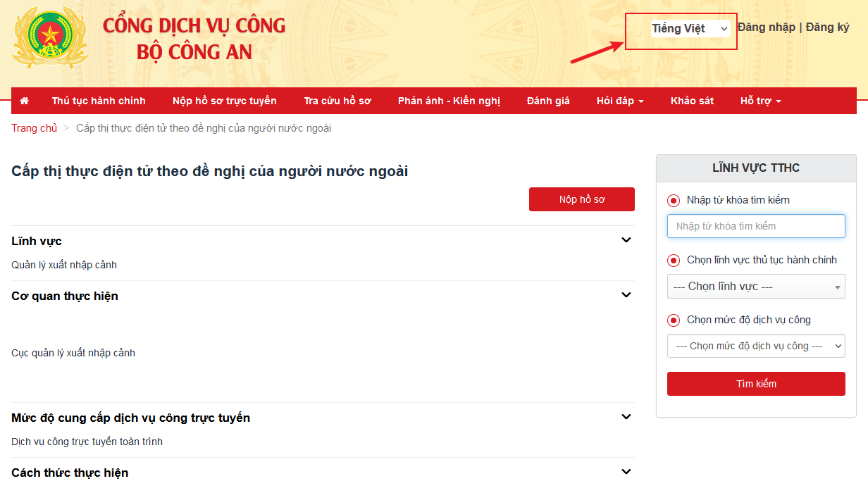Collapse the Cách thức thực hiện chevron
868x481 pixels.
626,472
